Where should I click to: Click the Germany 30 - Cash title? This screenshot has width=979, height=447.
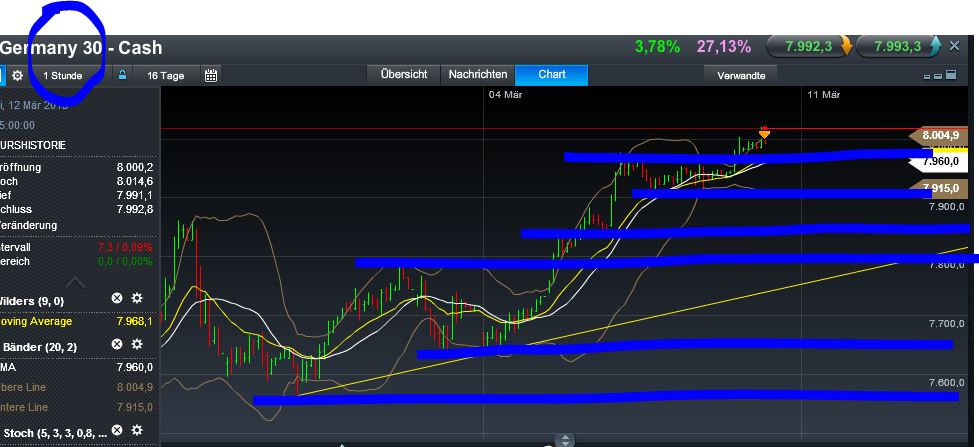[x=81, y=48]
